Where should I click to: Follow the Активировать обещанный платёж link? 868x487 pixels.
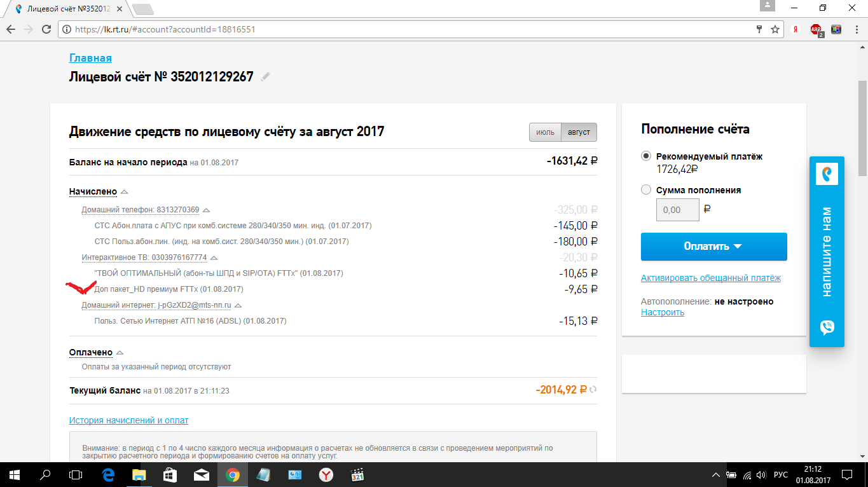pyautogui.click(x=710, y=278)
